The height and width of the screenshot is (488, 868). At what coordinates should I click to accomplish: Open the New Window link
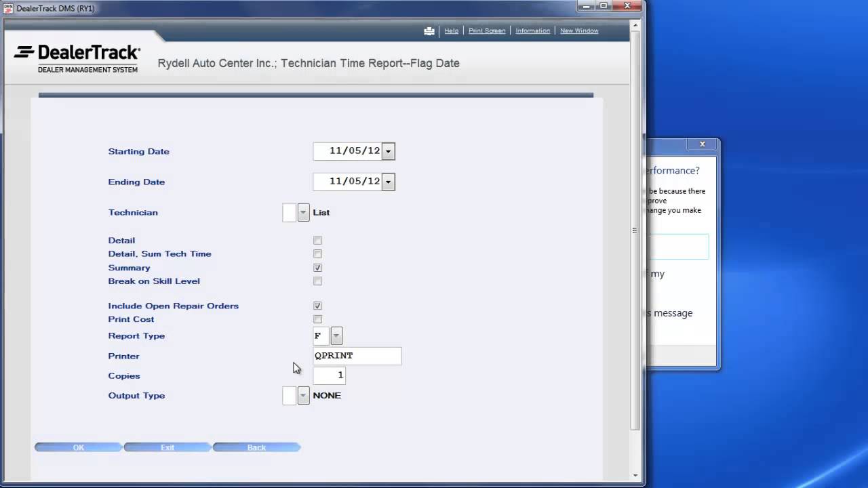[579, 31]
